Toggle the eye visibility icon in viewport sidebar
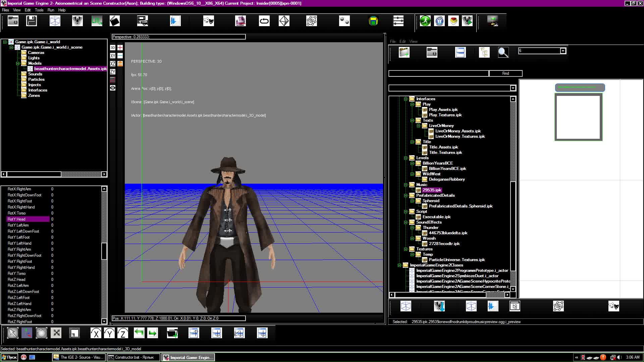 coord(113,88)
